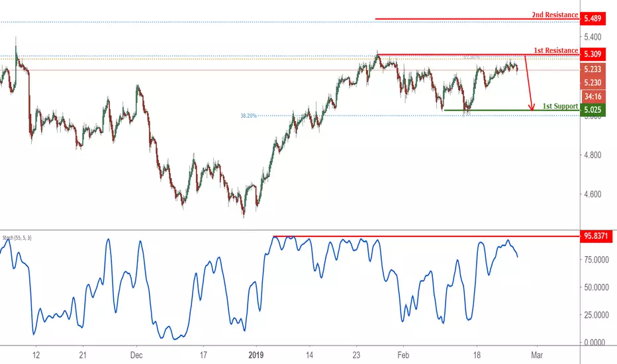
Task: Click the 12 date tick label
Action: click(36, 355)
